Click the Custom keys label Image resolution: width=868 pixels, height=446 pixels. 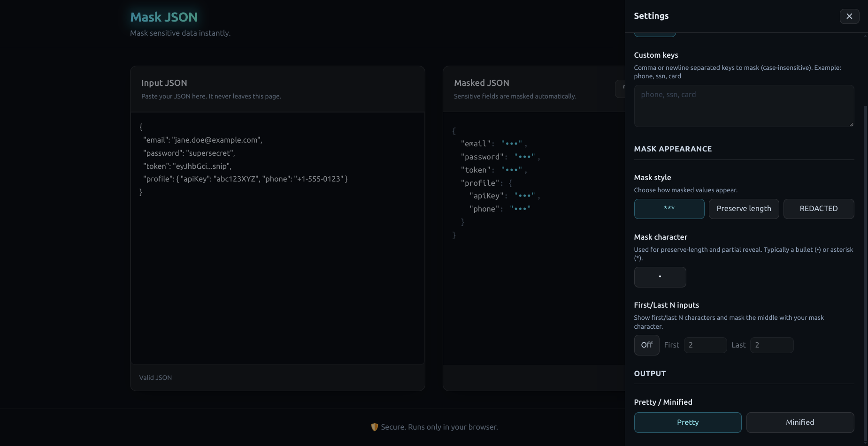click(x=656, y=55)
